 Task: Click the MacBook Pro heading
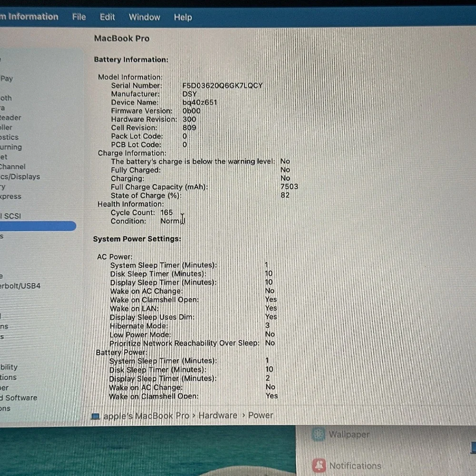[x=122, y=39]
